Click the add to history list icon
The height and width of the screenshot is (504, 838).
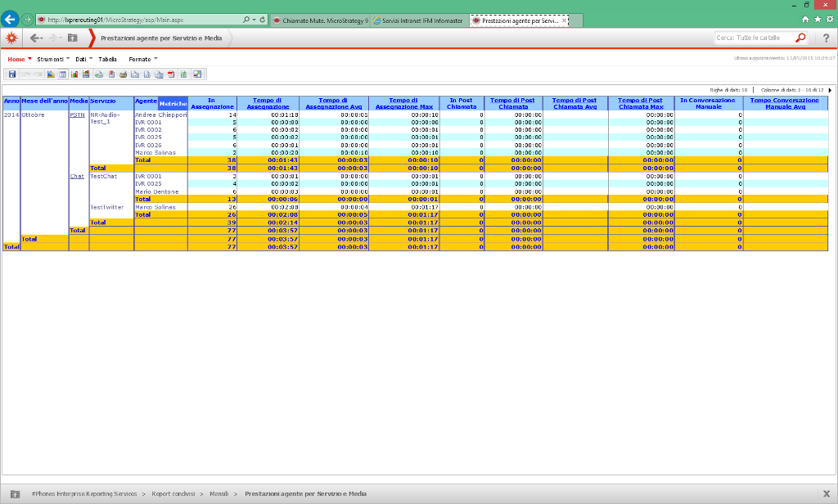tap(99, 74)
